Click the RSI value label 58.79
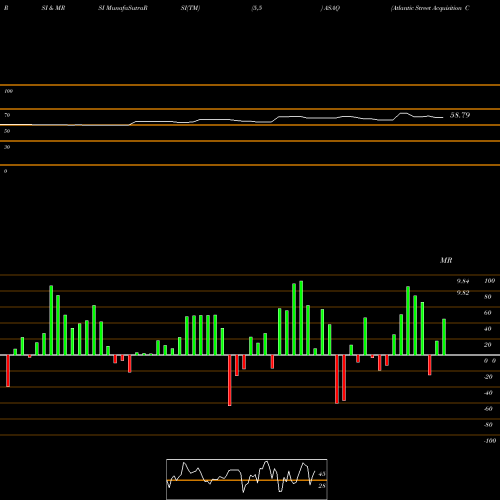Screen dimensions: 500x500 tap(460, 115)
